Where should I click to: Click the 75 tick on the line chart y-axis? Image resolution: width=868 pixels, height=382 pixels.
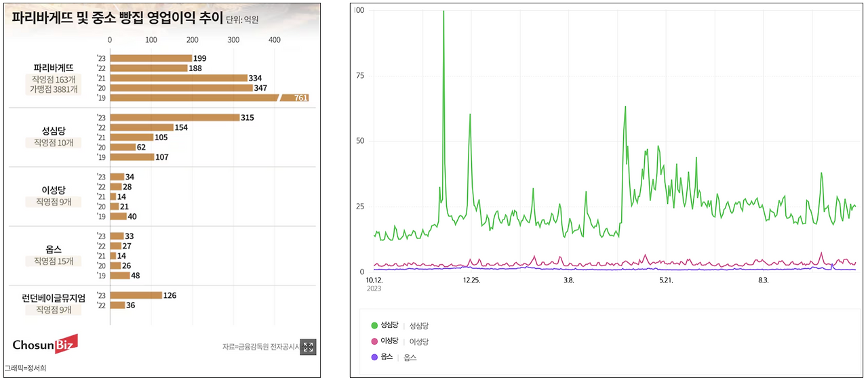tap(360, 75)
